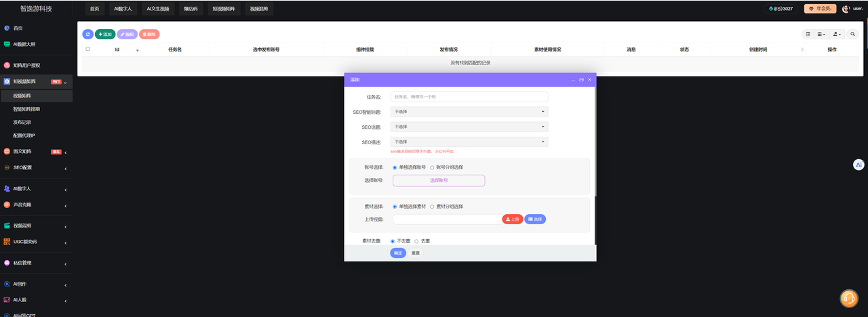This screenshot has height=317, width=868.
Task: Click the blue refresh icon button
Action: point(88,34)
